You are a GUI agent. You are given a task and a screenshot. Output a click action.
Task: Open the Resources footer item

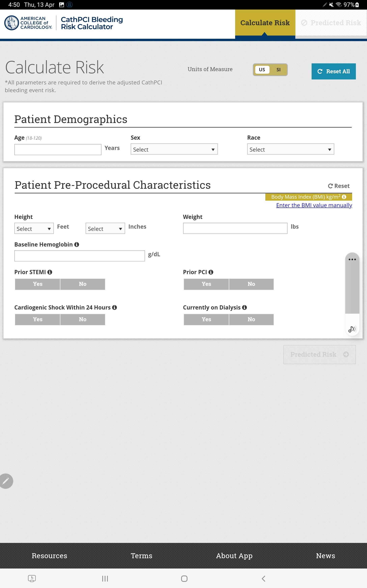point(49,556)
